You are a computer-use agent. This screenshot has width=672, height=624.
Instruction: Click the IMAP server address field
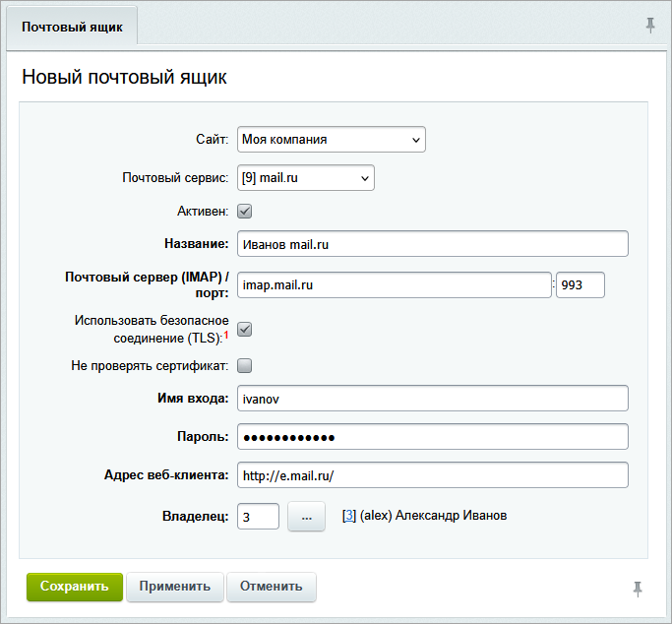pos(394,284)
